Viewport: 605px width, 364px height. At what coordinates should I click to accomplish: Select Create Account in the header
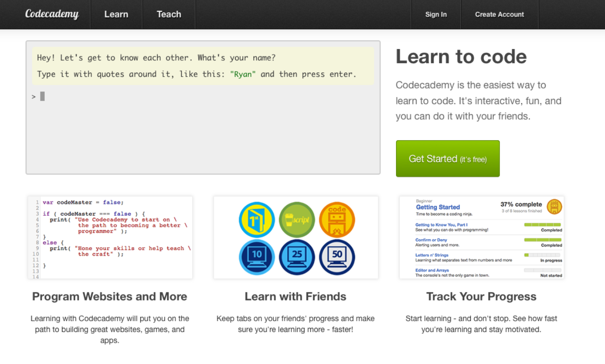(500, 15)
